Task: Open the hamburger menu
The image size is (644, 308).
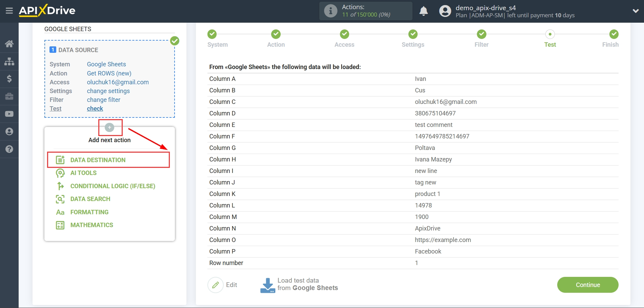Action: (x=9, y=11)
